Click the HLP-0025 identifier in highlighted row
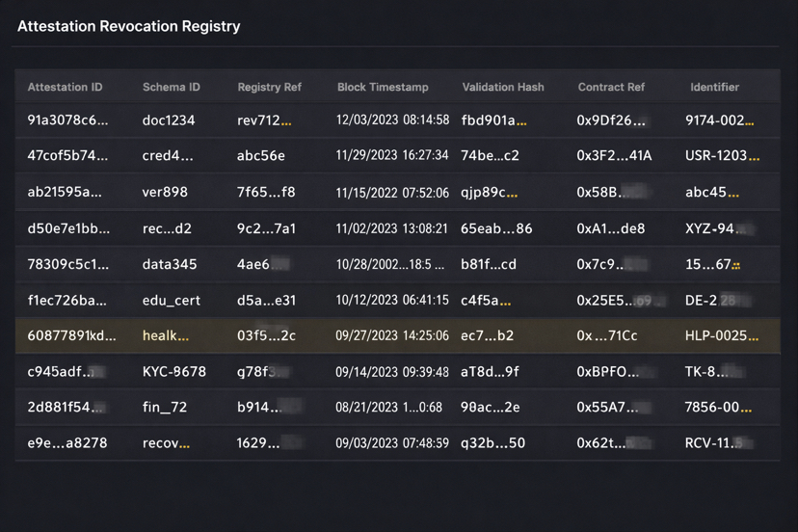798x532 pixels. coord(721,335)
